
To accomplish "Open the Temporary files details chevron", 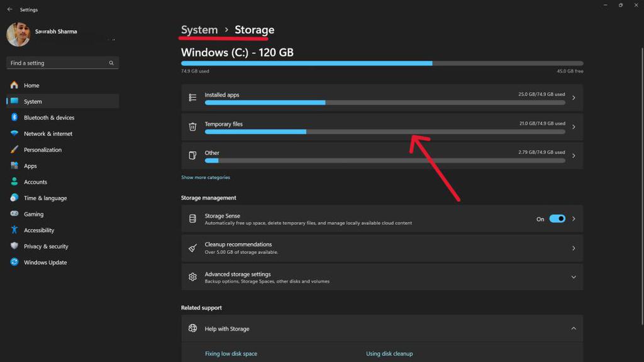I will click(572, 126).
